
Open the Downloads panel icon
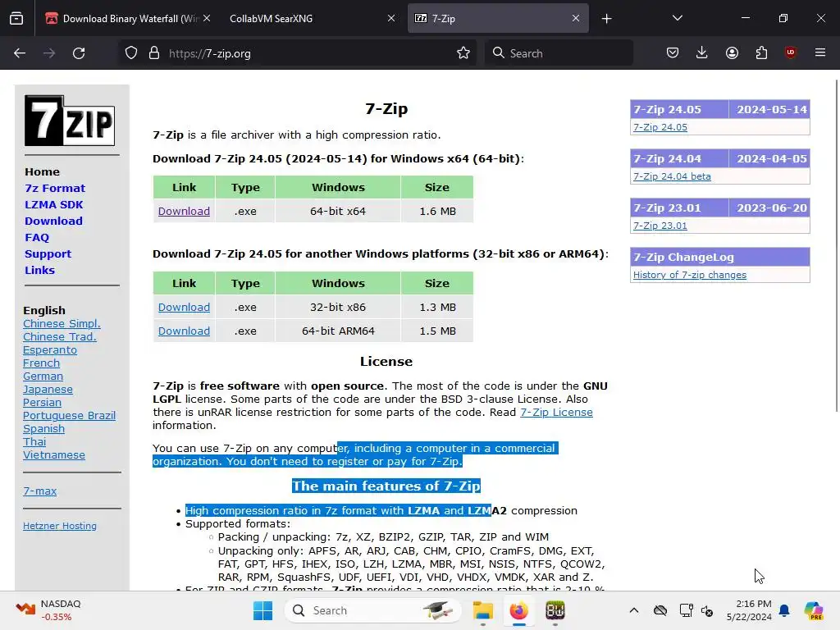[x=702, y=53]
